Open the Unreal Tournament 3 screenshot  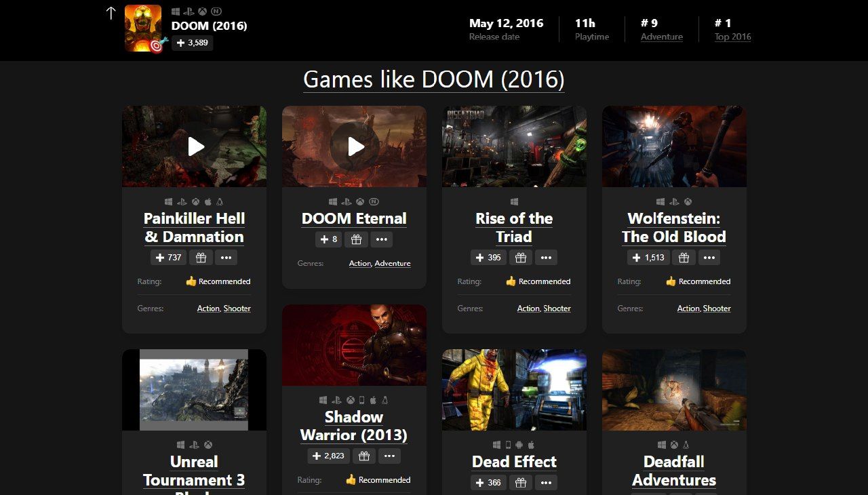coord(195,390)
